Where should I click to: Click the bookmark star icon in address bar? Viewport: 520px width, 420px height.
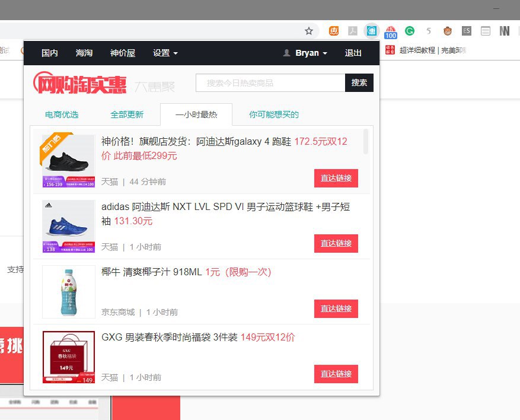[x=308, y=31]
